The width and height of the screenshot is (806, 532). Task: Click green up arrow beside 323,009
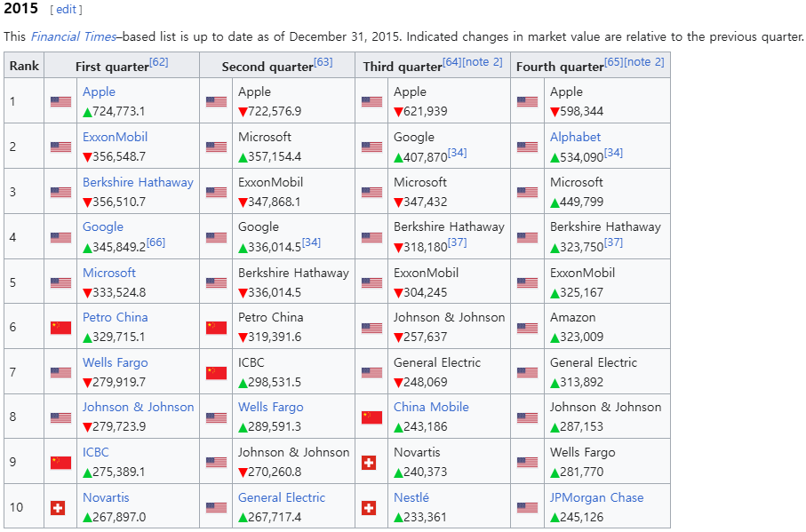[555, 337]
